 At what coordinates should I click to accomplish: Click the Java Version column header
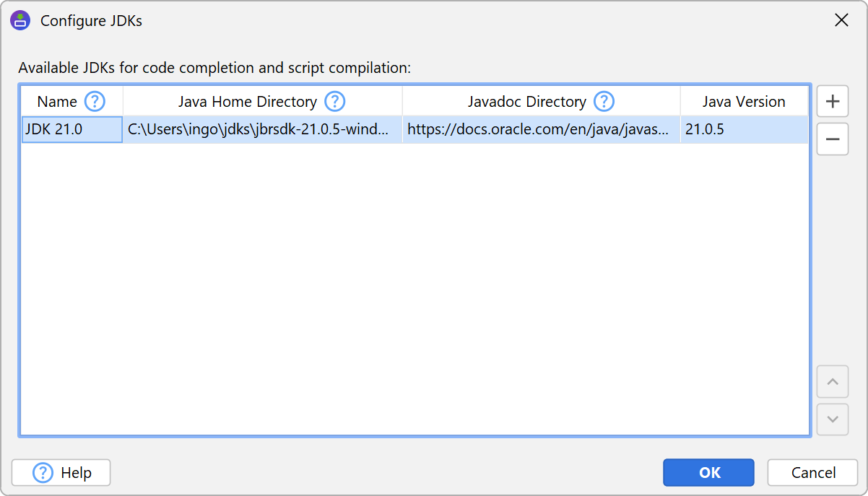[744, 102]
